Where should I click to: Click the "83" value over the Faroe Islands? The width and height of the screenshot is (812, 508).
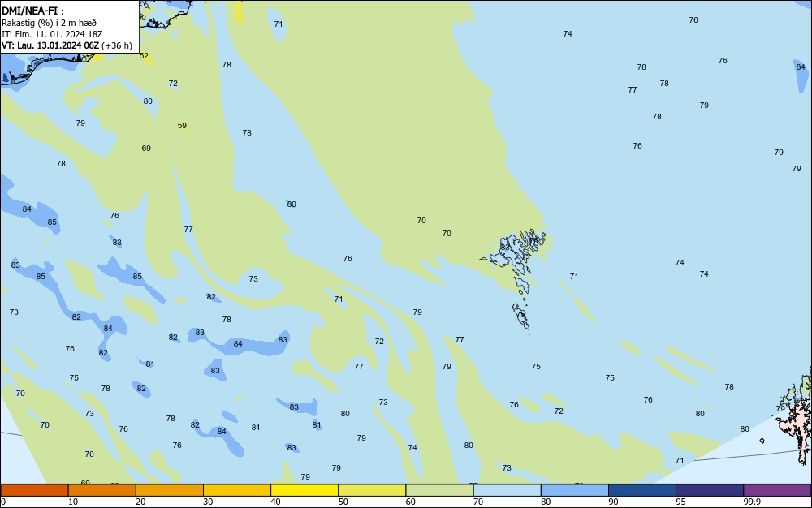coord(505,248)
